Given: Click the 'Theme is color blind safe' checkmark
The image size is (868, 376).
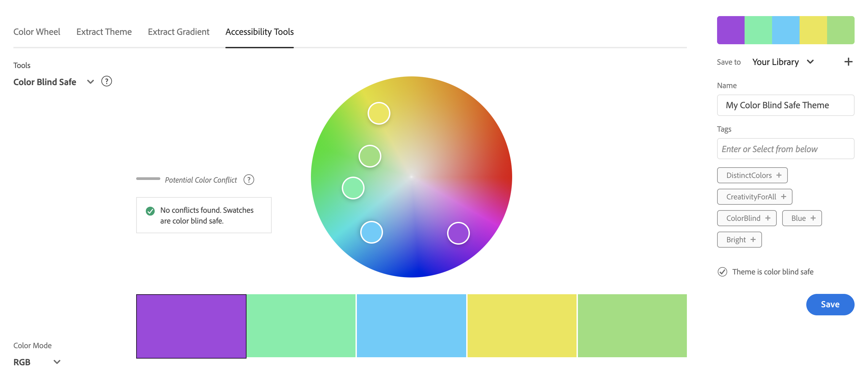Looking at the screenshot, I should (x=722, y=272).
